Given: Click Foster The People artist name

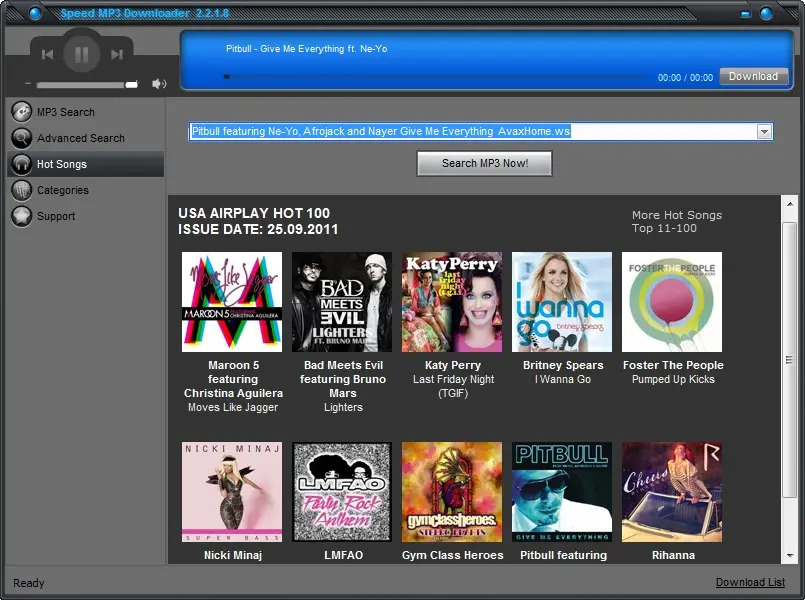Looking at the screenshot, I should click(x=673, y=365).
